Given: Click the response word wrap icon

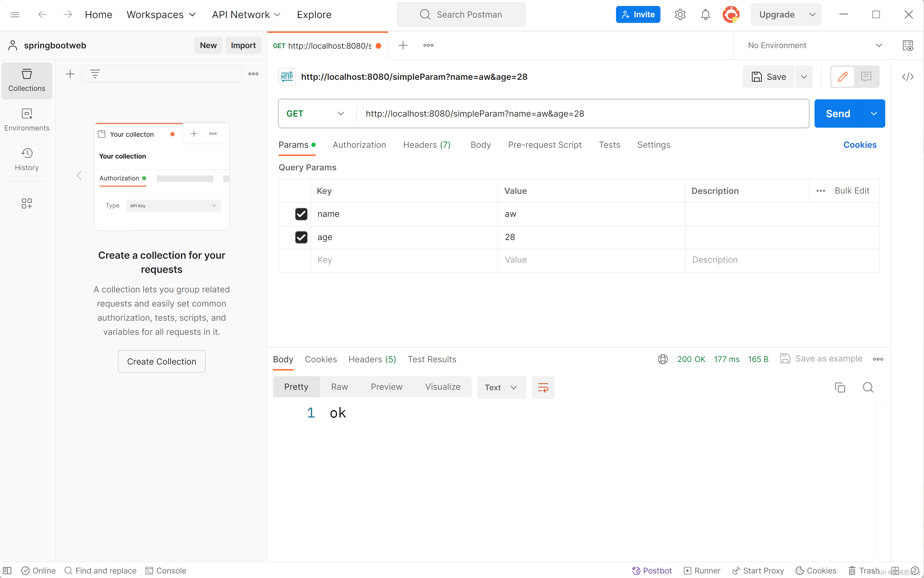Looking at the screenshot, I should pos(543,387).
